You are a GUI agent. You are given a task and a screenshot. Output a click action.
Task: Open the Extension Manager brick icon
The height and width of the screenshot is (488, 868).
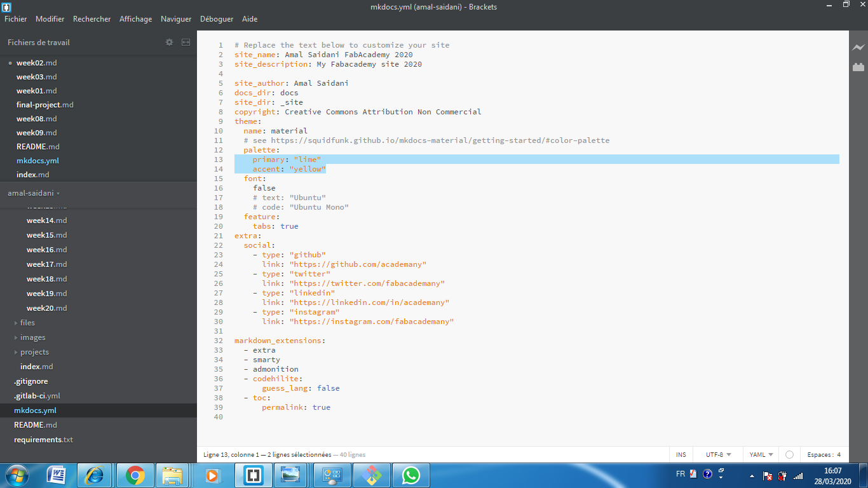[858, 67]
